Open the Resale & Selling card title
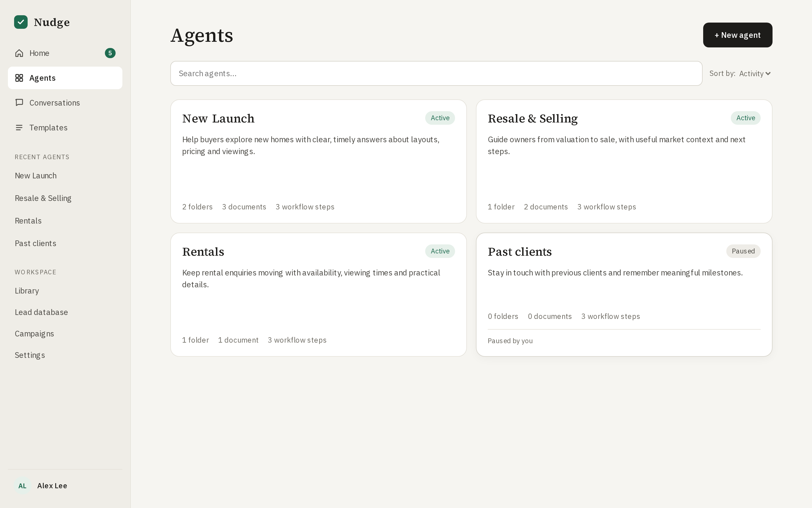Viewport: 812px width, 508px height. click(533, 119)
